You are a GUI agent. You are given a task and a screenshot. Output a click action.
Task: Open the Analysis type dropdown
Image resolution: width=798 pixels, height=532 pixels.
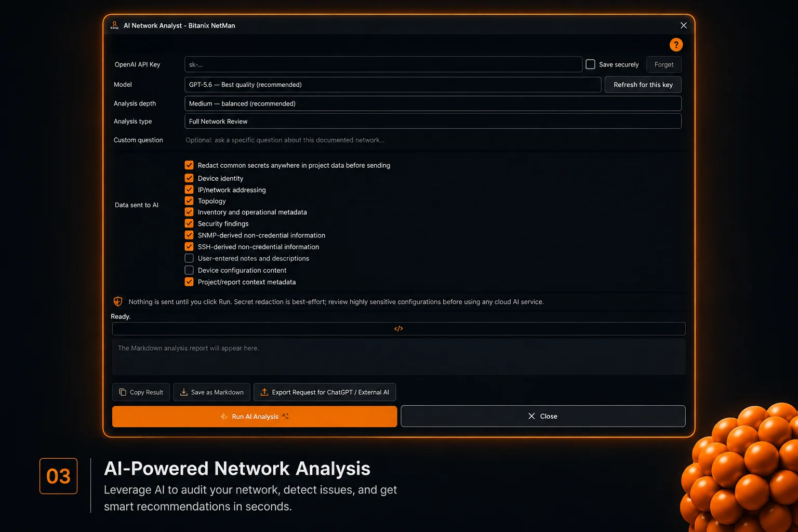433,121
